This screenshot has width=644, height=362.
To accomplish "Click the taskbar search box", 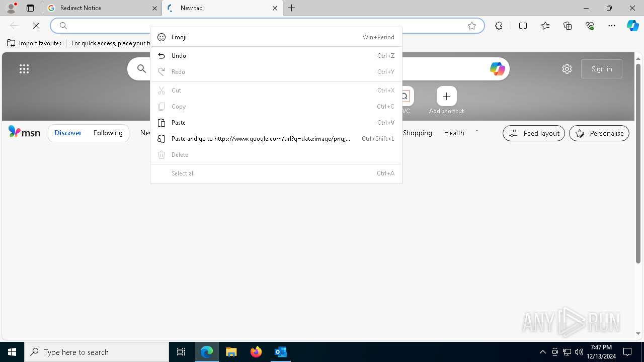I will click(x=97, y=352).
